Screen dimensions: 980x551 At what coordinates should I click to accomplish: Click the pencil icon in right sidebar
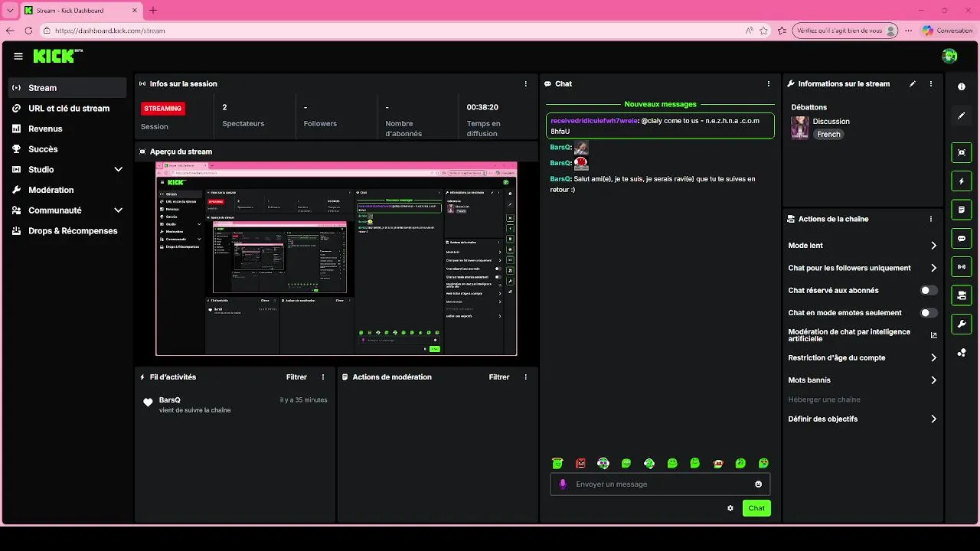click(x=962, y=116)
